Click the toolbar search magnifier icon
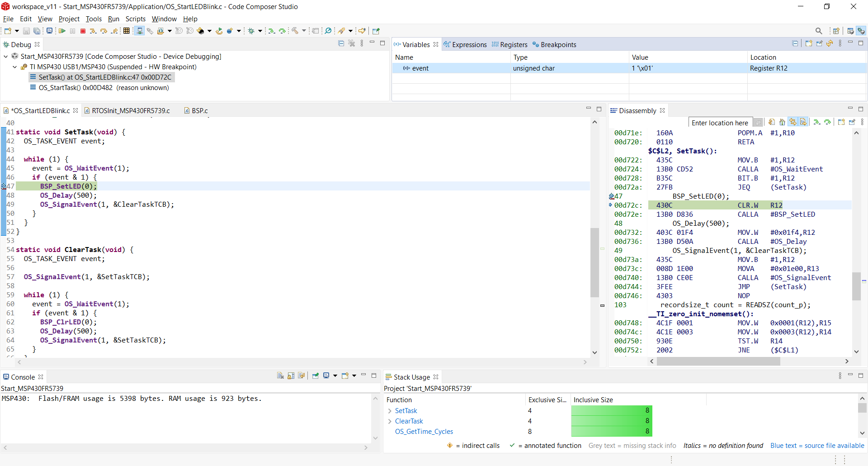The height and width of the screenshot is (466, 868). click(x=819, y=31)
